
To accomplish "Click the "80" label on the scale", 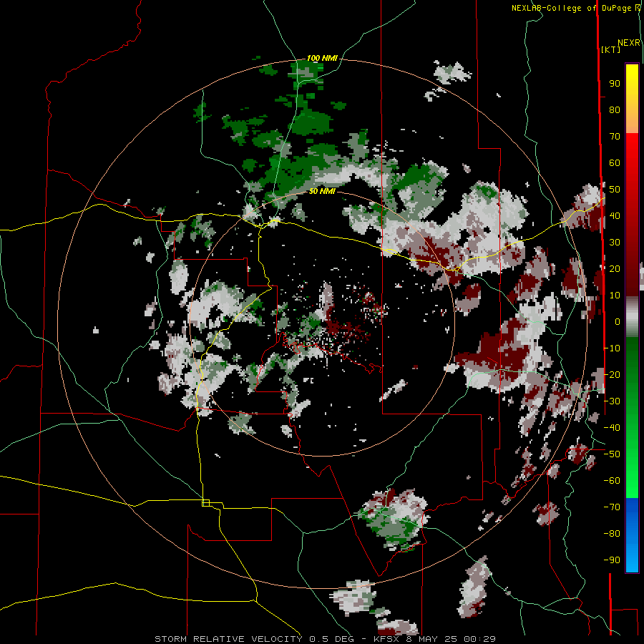I will coord(615,109).
